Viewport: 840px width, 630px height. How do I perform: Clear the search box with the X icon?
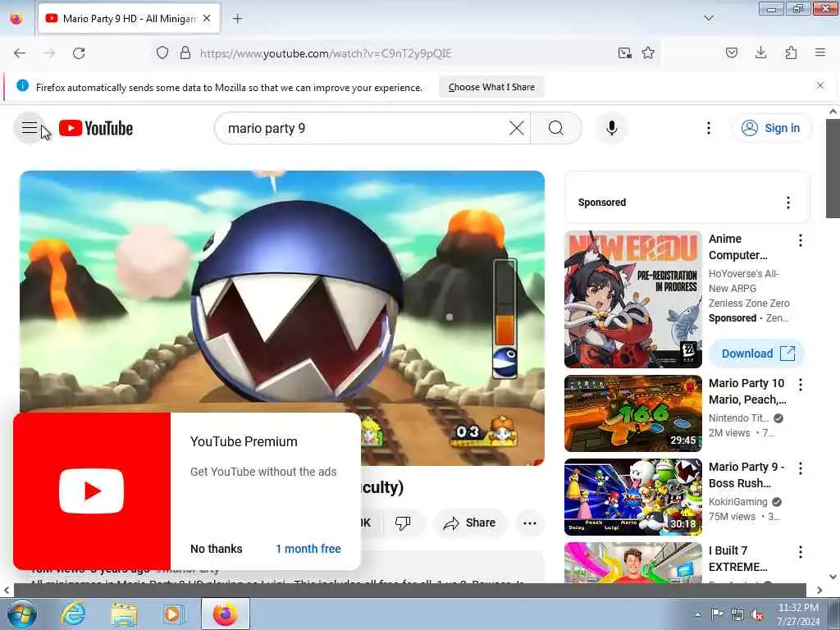click(517, 128)
